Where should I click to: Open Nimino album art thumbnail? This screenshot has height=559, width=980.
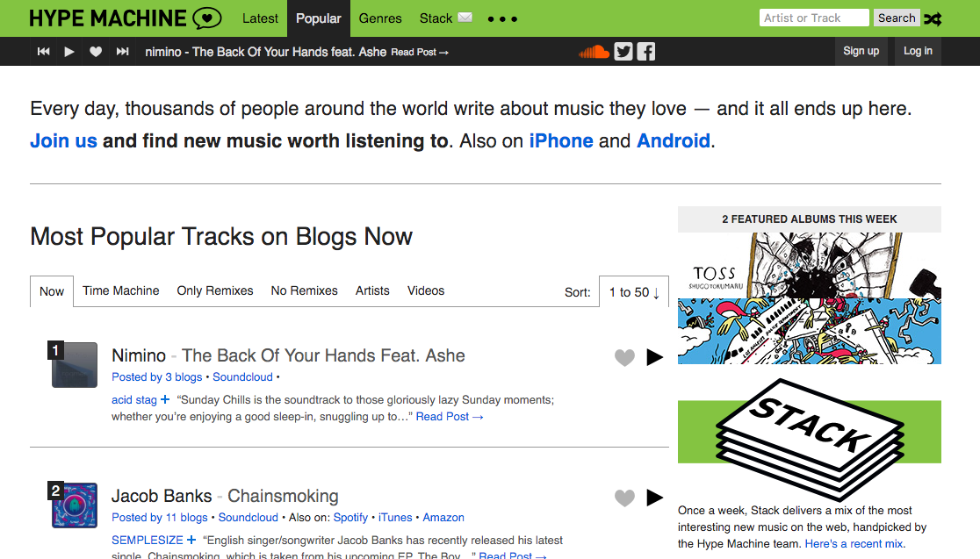click(x=75, y=365)
